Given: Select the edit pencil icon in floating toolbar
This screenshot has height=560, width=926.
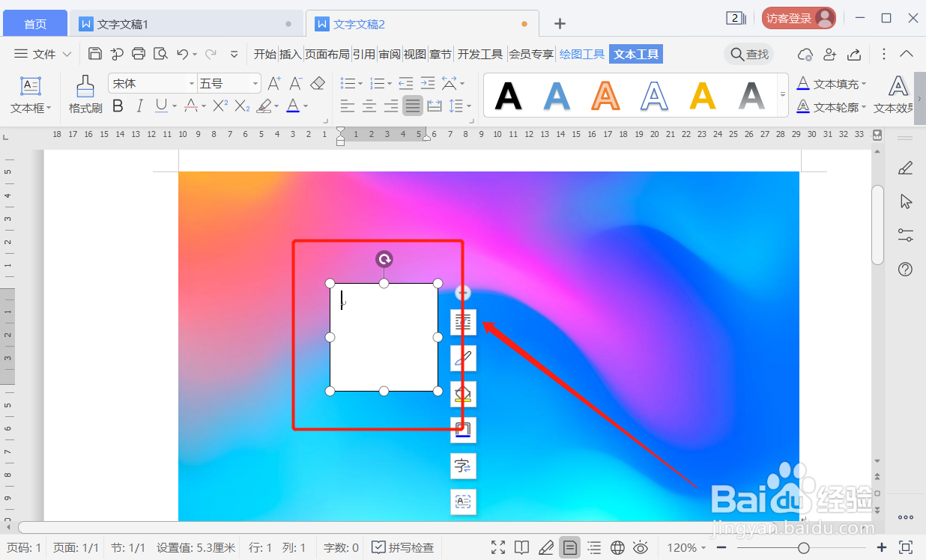Looking at the screenshot, I should 462,358.
